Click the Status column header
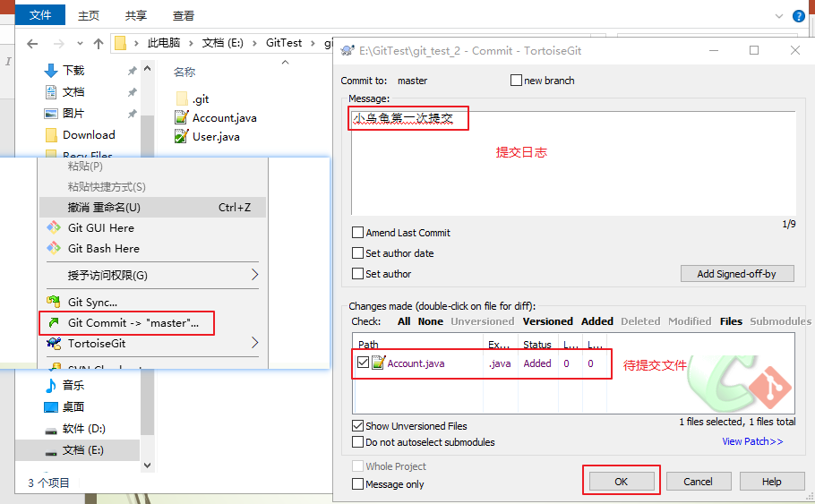815x504 pixels. point(537,345)
